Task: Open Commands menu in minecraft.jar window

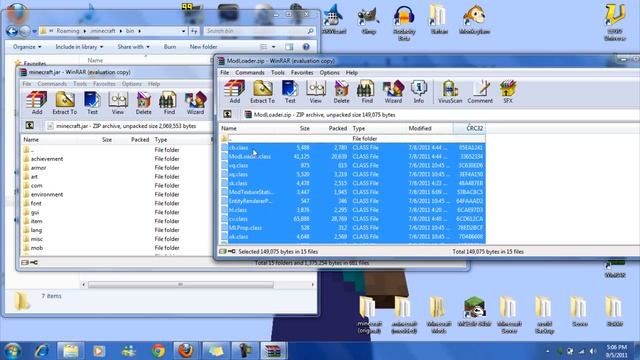Action: [x=52, y=84]
